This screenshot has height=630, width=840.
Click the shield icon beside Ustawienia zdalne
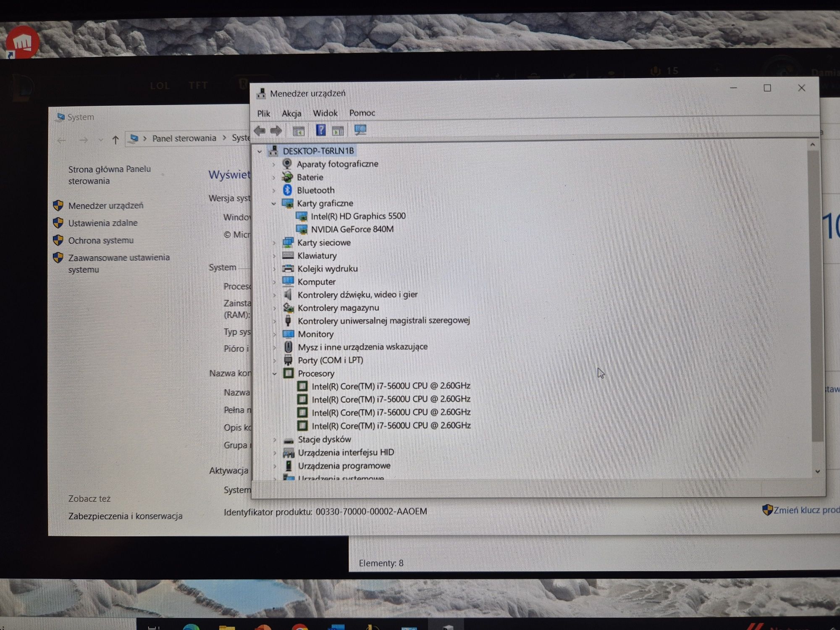(58, 223)
